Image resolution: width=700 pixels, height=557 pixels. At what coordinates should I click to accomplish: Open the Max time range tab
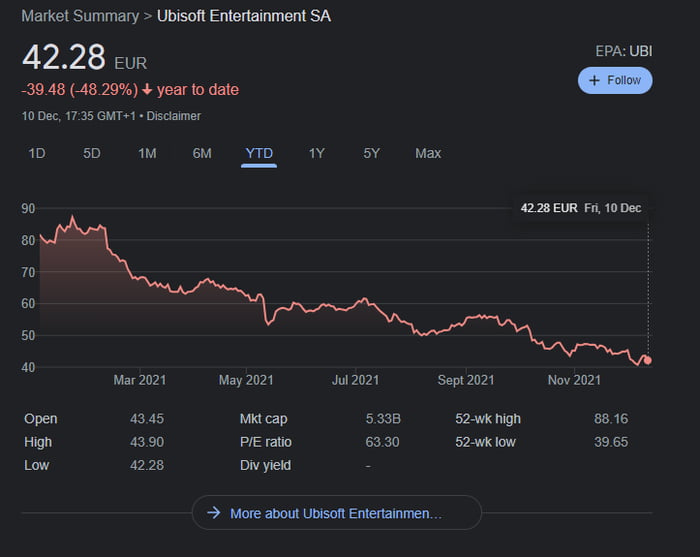point(428,153)
